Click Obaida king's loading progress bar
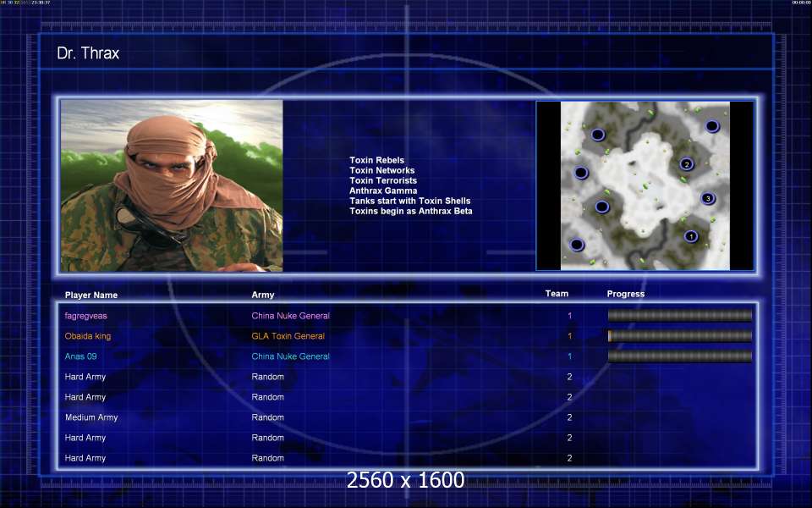The width and height of the screenshot is (812, 508). [x=680, y=336]
